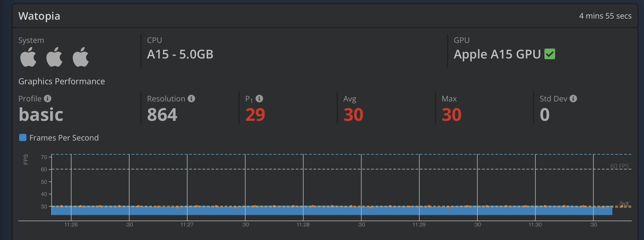644x240 pixels.
Task: Click the Resolution info icon
Action: coord(191,99)
